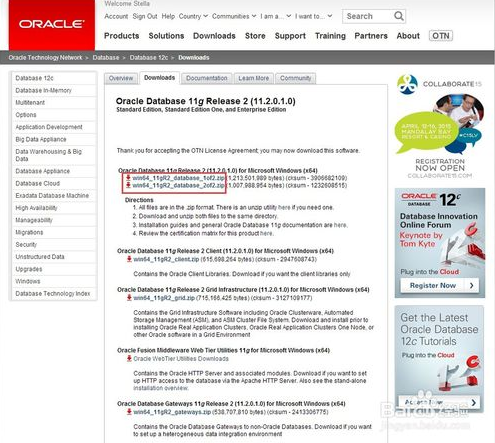This screenshot has height=443, width=495.
Task: Click the Collaborate 15 logo icon
Action: (x=407, y=84)
